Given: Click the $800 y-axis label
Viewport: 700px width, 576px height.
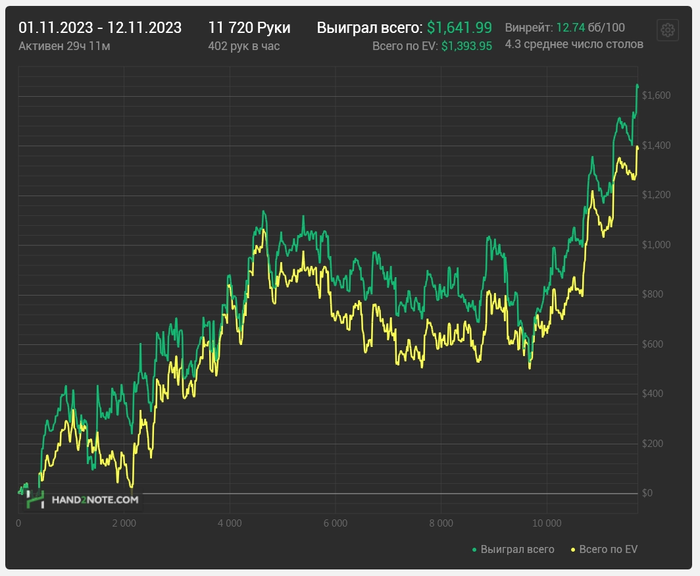Looking at the screenshot, I should click(x=652, y=294).
